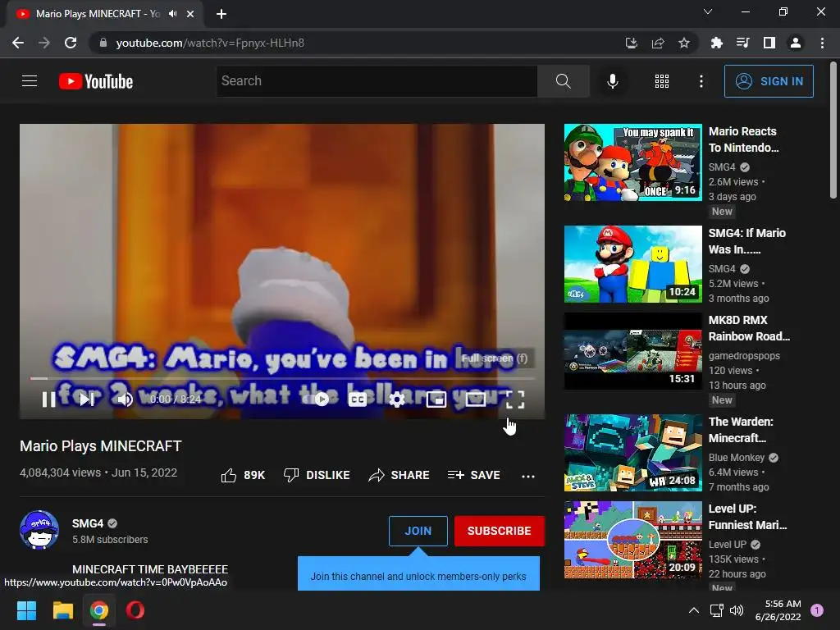This screenshot has width=840, height=630.
Task: Pause the video with the pause button
Action: tap(48, 399)
